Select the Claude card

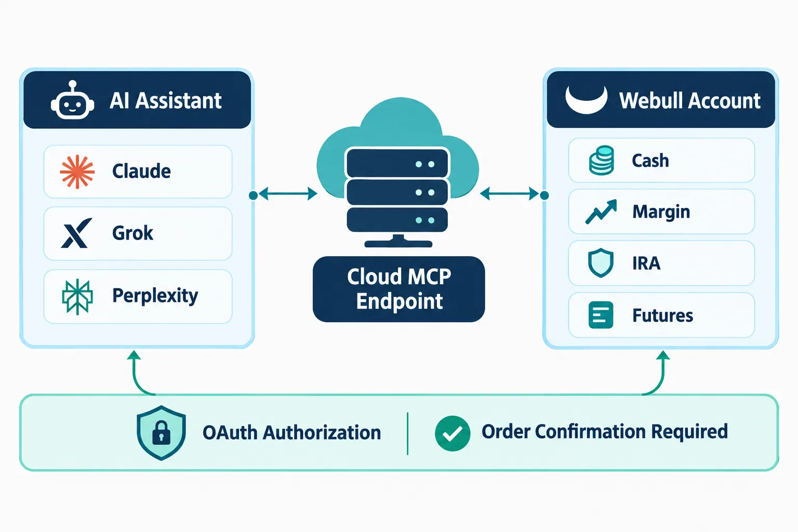pos(138,171)
